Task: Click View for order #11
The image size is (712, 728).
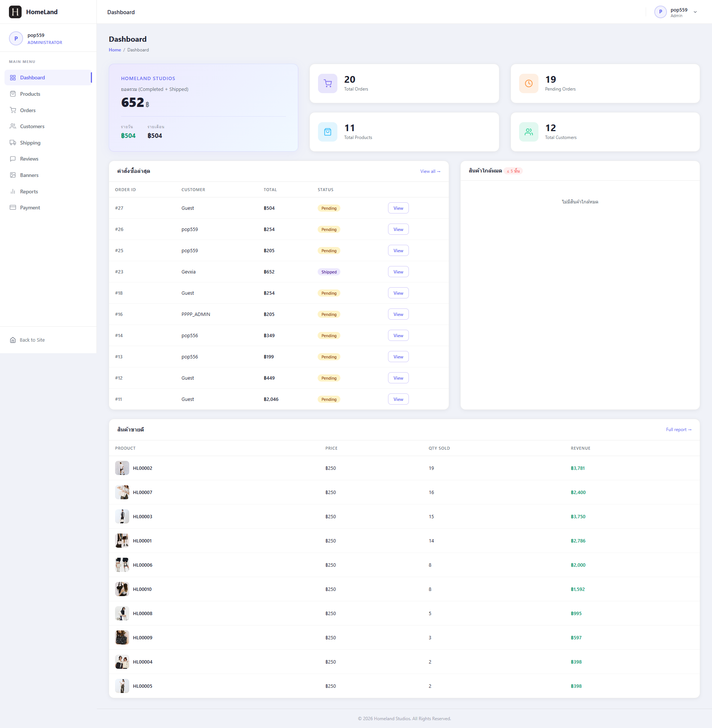Action: (x=398, y=399)
